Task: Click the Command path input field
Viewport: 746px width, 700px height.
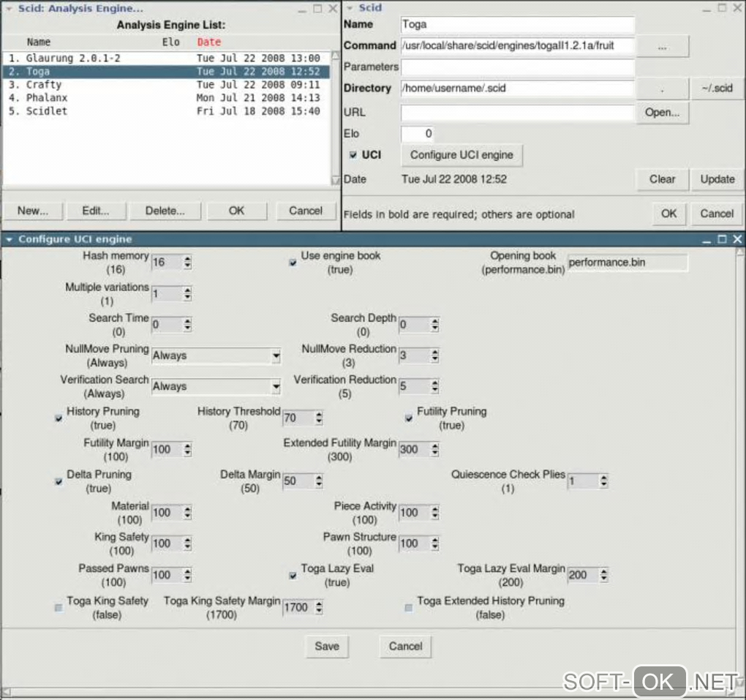Action: [518, 45]
